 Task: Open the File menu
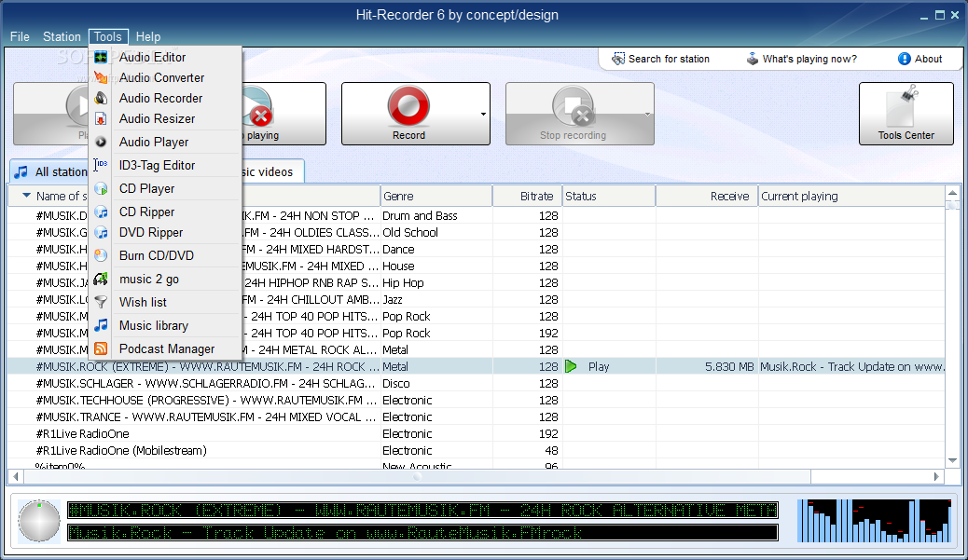tap(20, 36)
